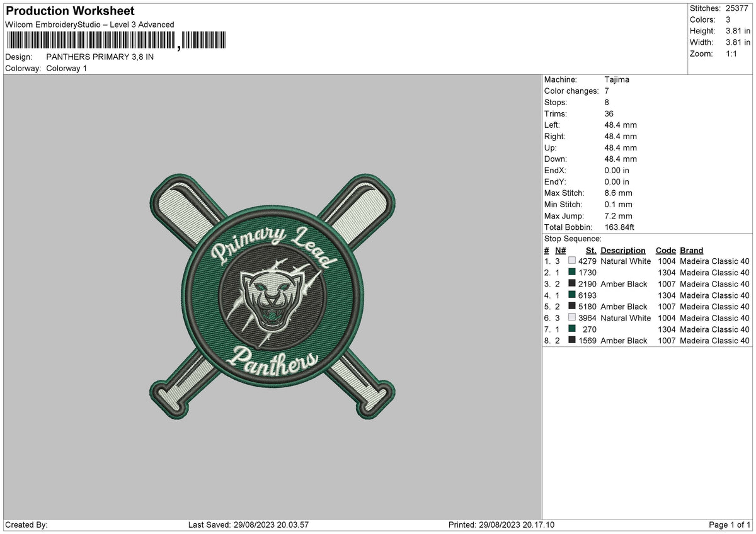
Task: Click code 1304 in stop row 2
Action: tap(667, 273)
